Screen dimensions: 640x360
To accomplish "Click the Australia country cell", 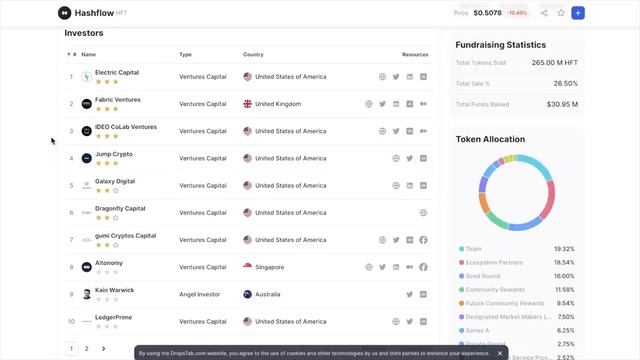I will click(262, 294).
